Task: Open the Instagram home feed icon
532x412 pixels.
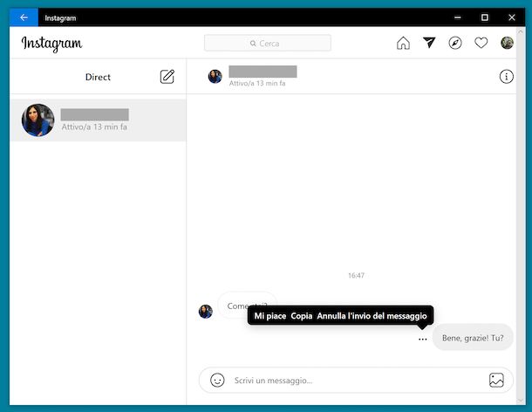Action: [x=403, y=43]
